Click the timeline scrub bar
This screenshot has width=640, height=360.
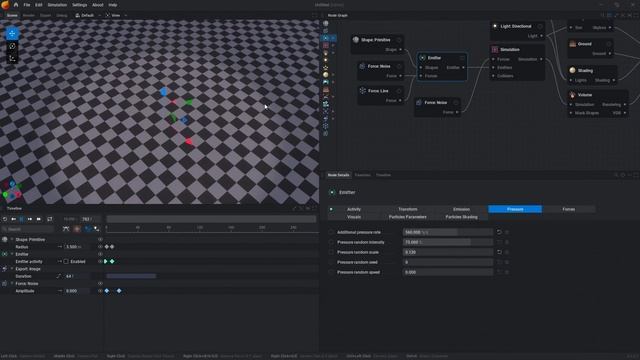pos(211,219)
